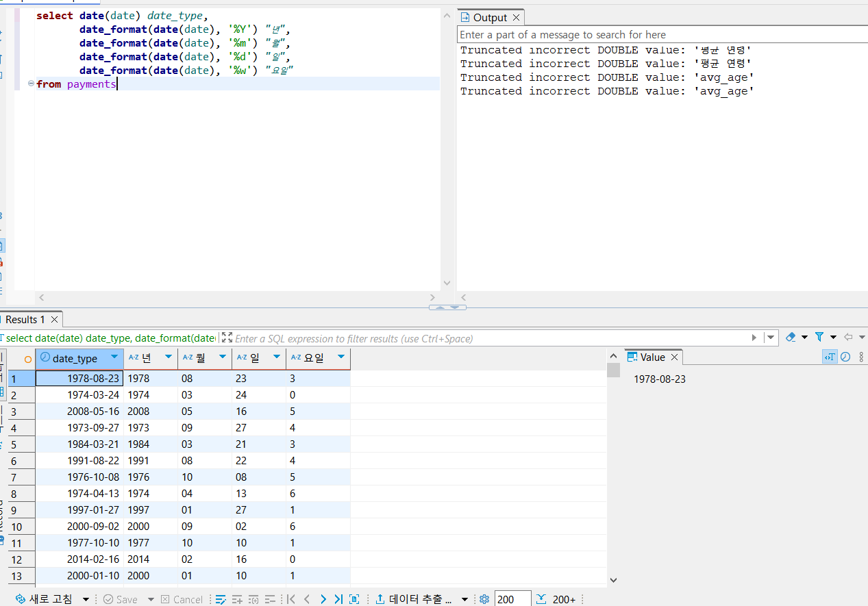868x606 pixels.
Task: Select the cell 2008-05-16 in date_type
Action: tap(79, 412)
